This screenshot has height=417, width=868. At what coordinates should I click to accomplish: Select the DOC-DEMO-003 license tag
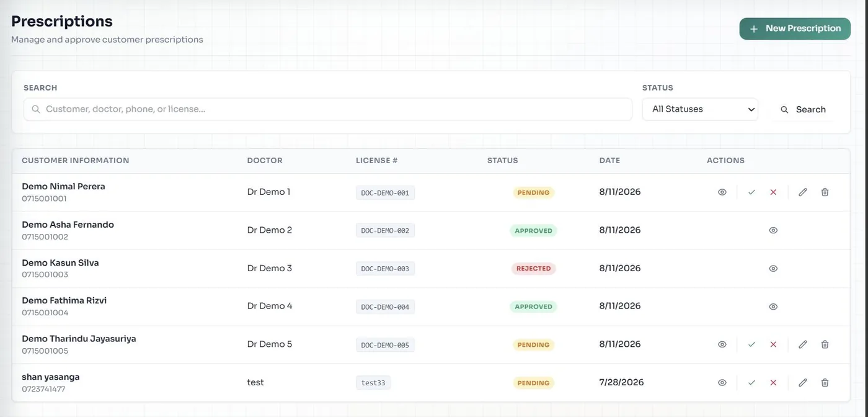(x=385, y=269)
